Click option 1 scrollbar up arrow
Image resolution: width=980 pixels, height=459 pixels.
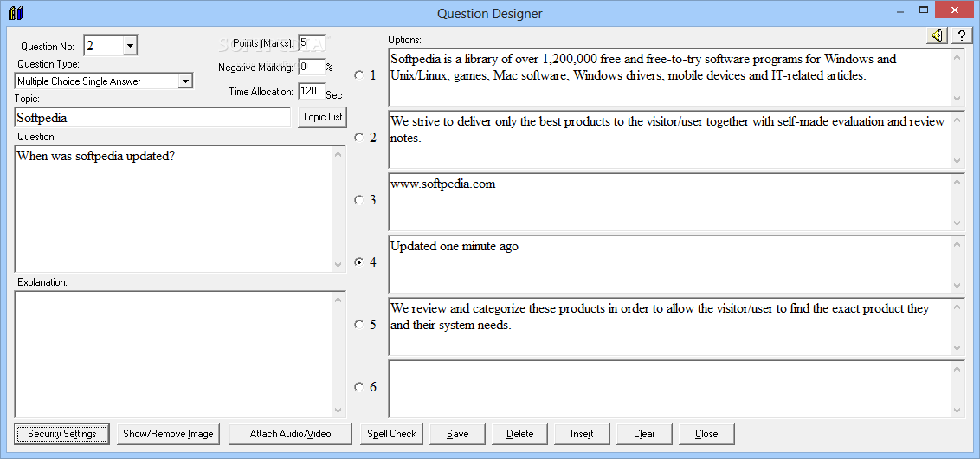tap(957, 57)
